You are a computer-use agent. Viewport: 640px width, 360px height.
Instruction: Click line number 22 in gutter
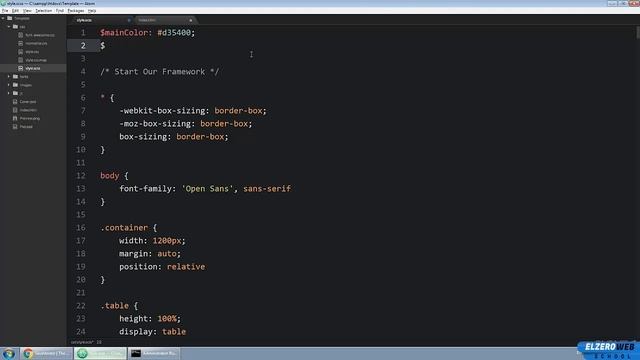point(81,306)
